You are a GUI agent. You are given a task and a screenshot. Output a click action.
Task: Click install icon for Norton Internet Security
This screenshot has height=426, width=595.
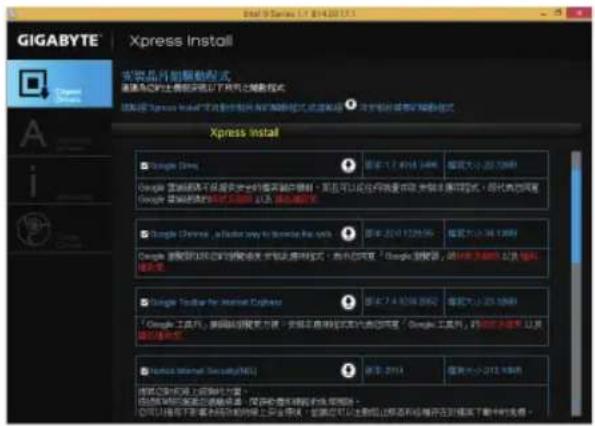pos(348,370)
